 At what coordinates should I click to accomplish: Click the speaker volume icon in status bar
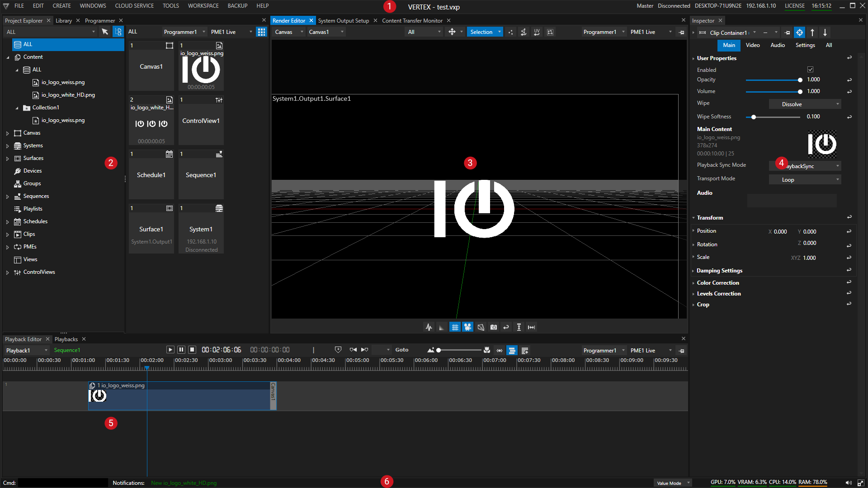click(x=849, y=483)
